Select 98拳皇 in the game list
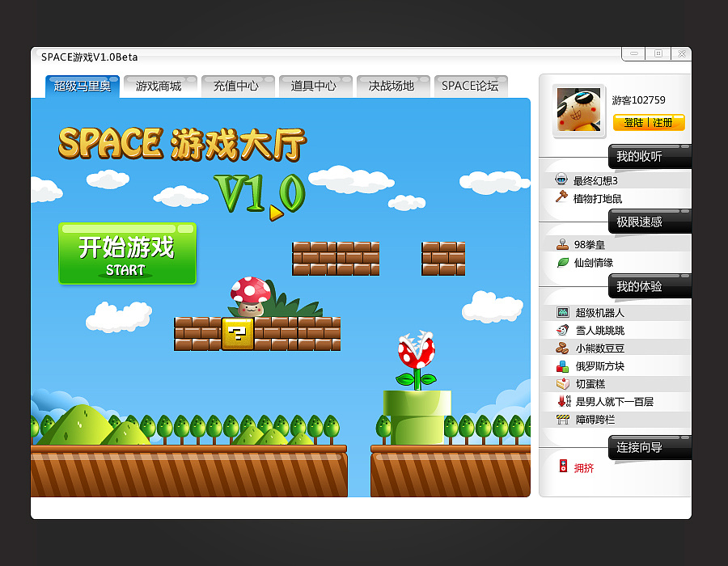 tap(589, 244)
